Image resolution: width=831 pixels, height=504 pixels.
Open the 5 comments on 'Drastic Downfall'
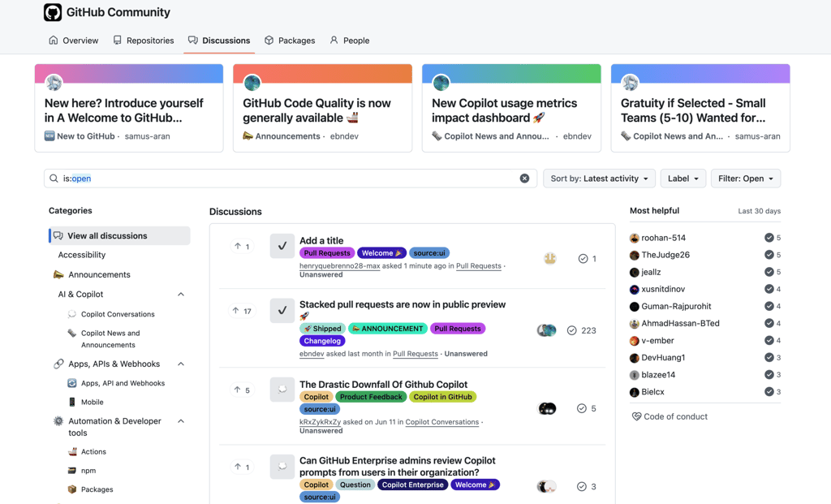click(x=587, y=408)
